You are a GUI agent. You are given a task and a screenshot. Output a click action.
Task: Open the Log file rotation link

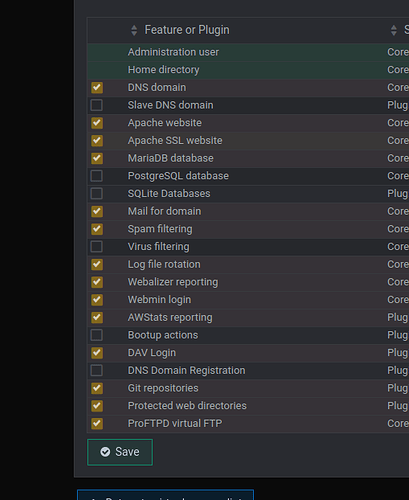coord(164,264)
